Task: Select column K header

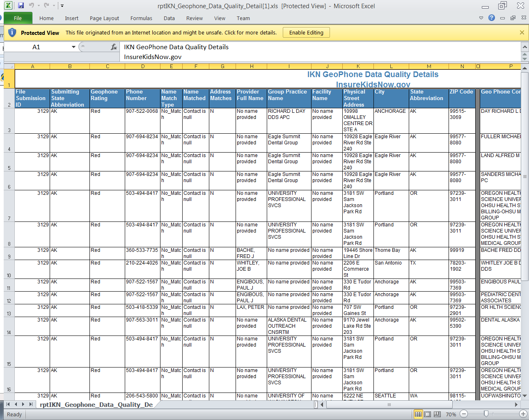Action: pyautogui.click(x=358, y=66)
